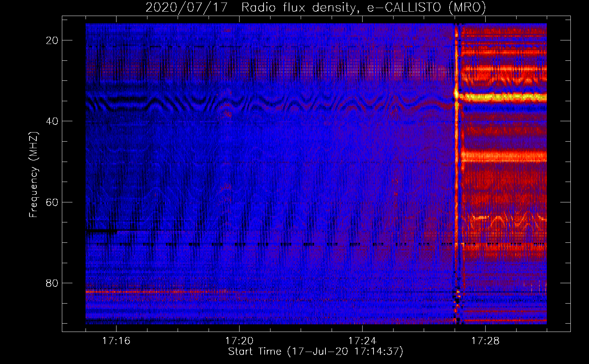Click the "20" frequency tick label
Image resolution: width=589 pixels, height=364 pixels.
[52, 40]
